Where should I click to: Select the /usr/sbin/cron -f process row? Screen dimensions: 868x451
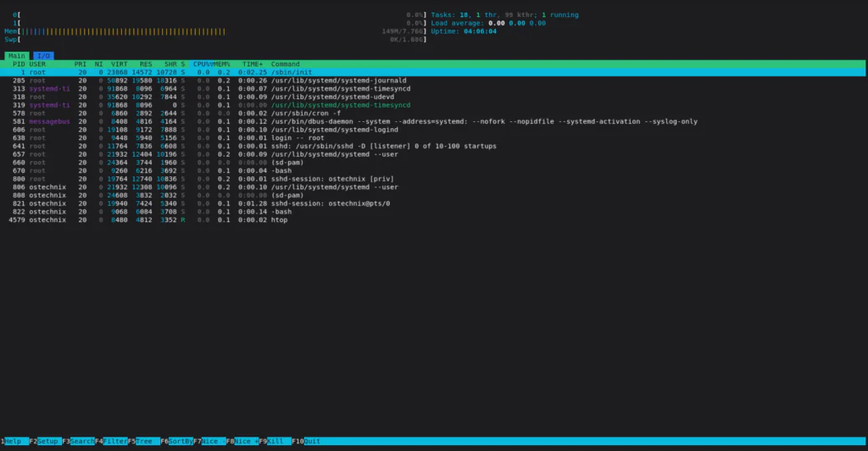click(x=305, y=113)
